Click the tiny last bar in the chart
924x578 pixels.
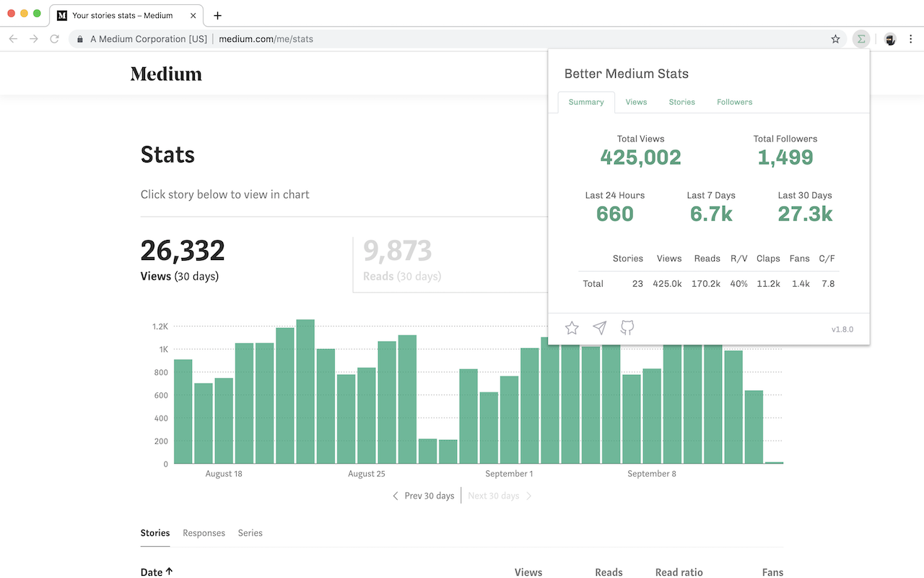tap(775, 462)
